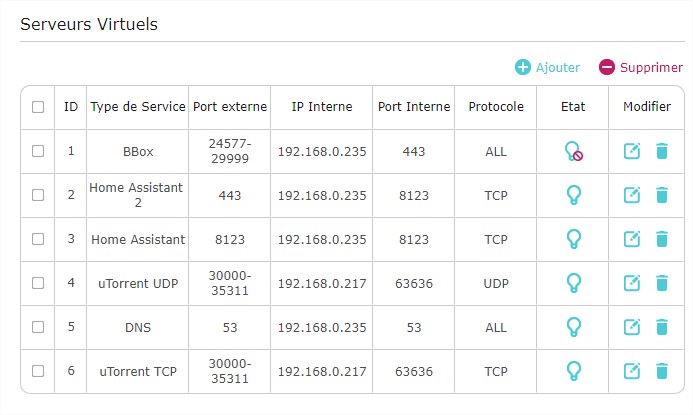Select checkbox for Home Assistant row 3
The image size is (693, 415).
click(x=38, y=239)
